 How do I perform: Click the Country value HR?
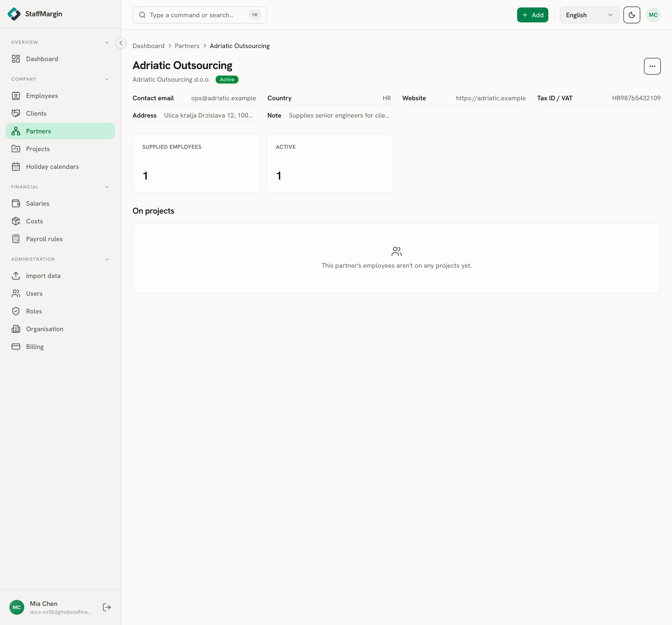(x=387, y=98)
